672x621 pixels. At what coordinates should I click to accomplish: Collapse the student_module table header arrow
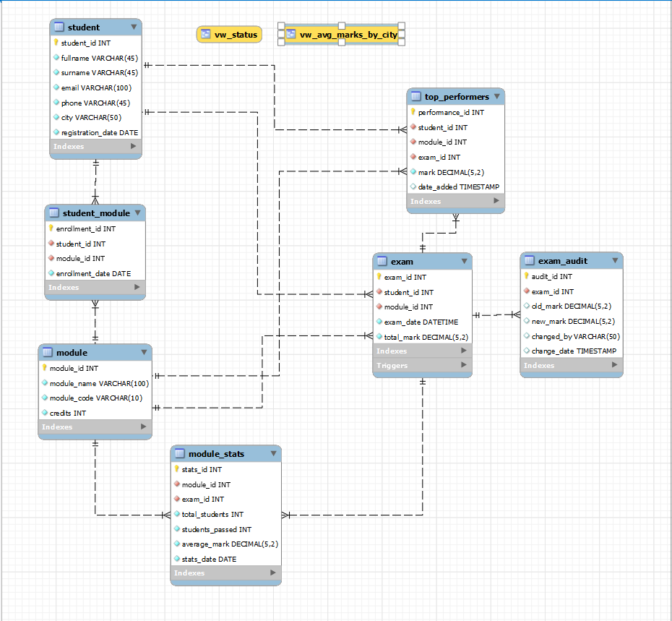137,213
